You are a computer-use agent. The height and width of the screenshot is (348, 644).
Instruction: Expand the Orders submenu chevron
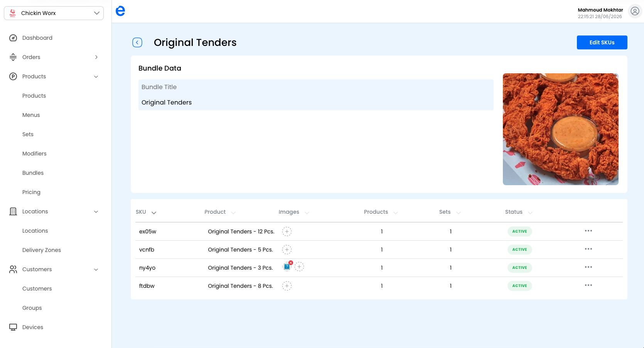[x=96, y=57]
